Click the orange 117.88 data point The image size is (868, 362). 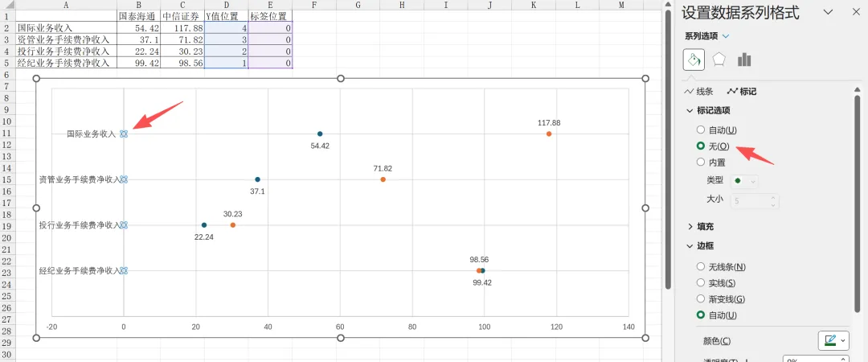(x=549, y=134)
